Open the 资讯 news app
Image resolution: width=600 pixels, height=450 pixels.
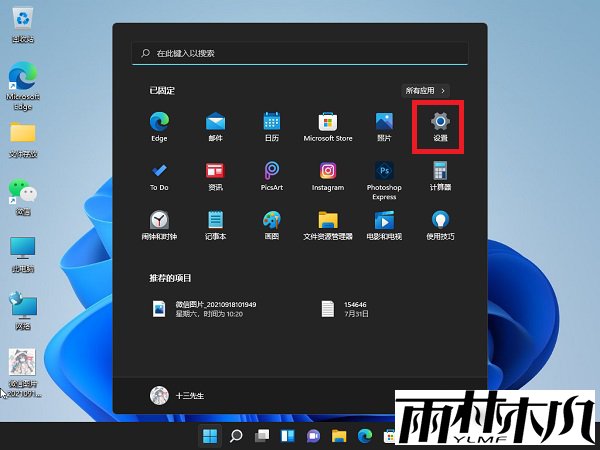215,176
